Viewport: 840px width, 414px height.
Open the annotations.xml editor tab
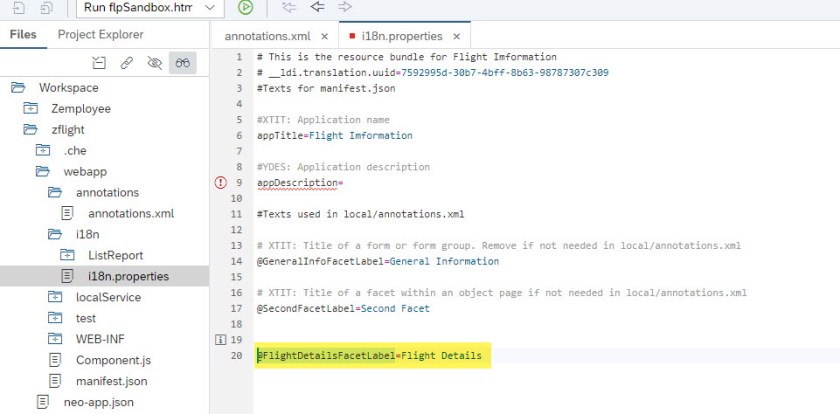tap(267, 36)
